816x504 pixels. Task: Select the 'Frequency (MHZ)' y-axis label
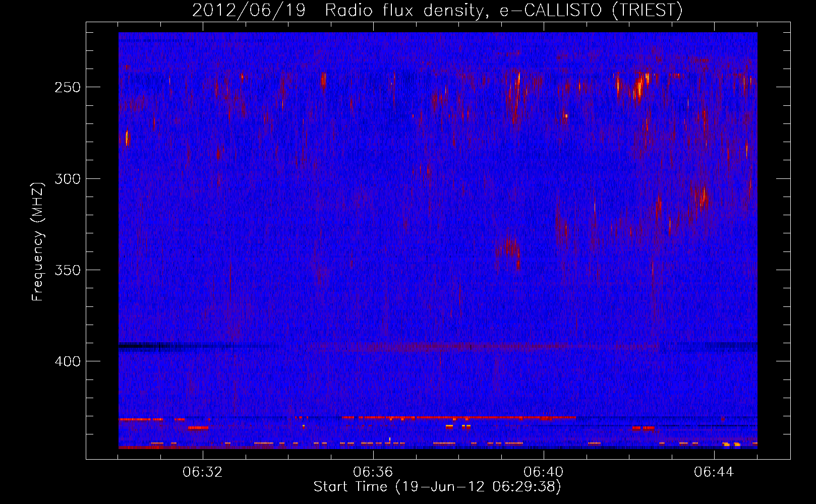point(38,242)
